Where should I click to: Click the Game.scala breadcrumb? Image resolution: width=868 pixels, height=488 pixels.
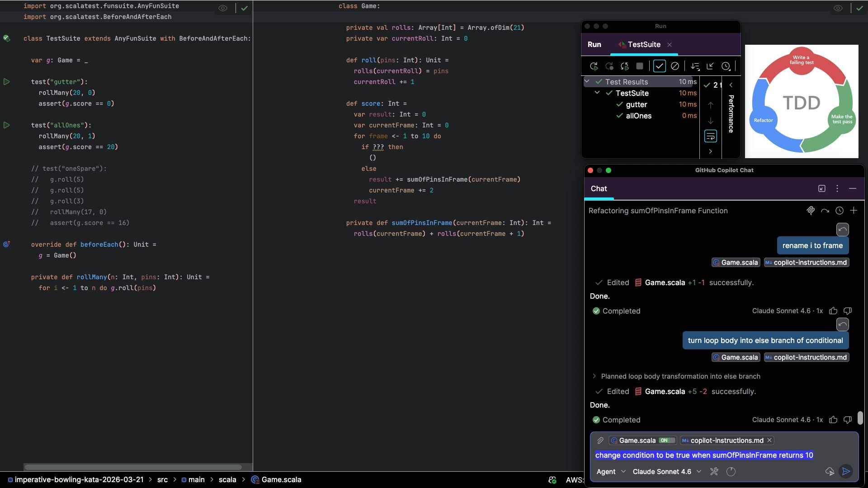281,479
